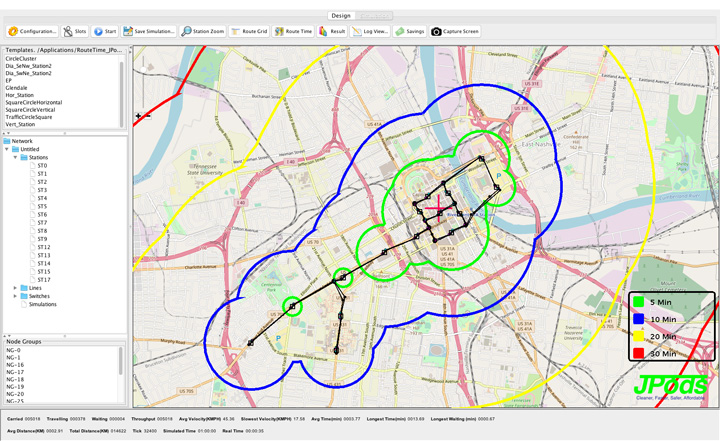
Task: Click the Slots toolbar icon
Action: [75, 32]
